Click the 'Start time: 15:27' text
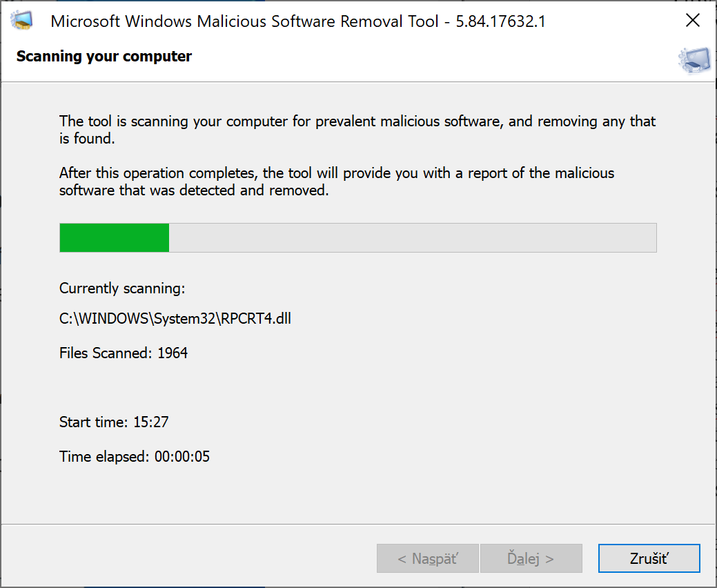 pos(114,422)
